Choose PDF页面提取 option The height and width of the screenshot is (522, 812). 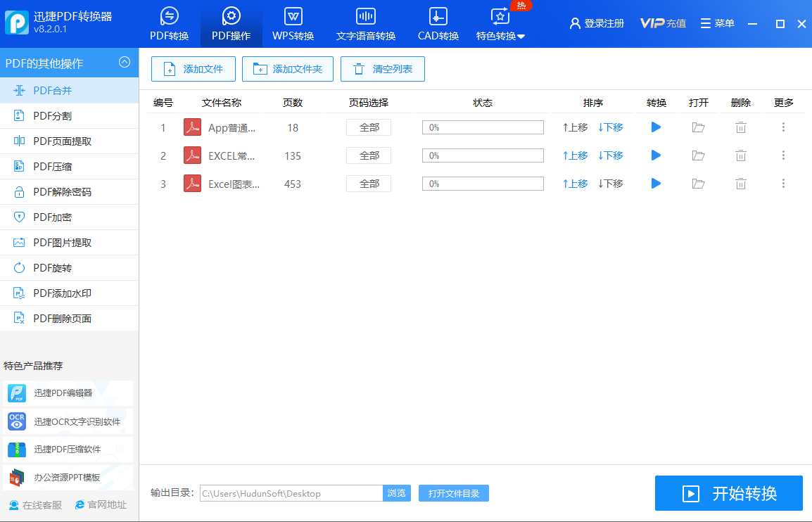[x=70, y=141]
